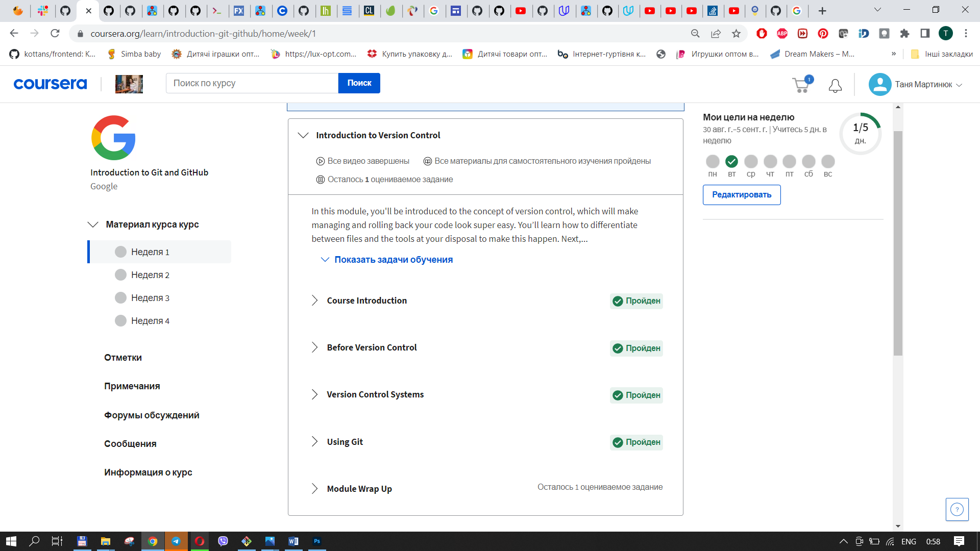Click the Coursera logo
The width and height of the screenshot is (980, 551).
coord(50,84)
